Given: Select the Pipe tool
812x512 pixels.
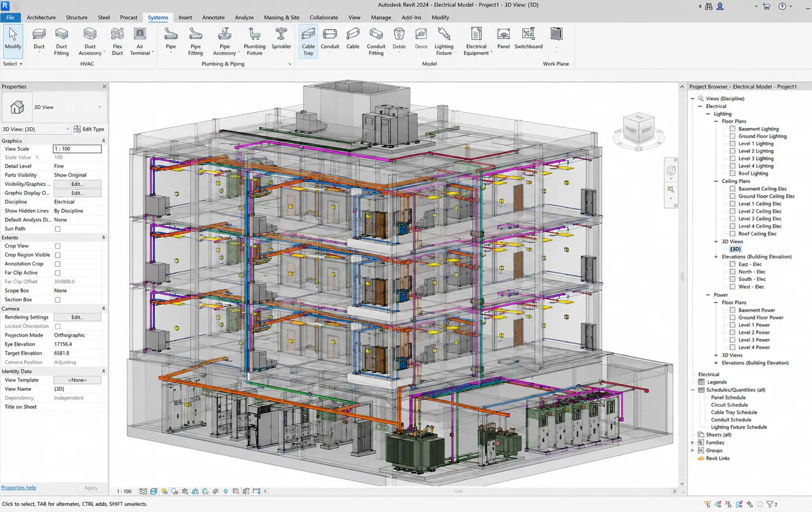Looking at the screenshot, I should click(x=171, y=40).
